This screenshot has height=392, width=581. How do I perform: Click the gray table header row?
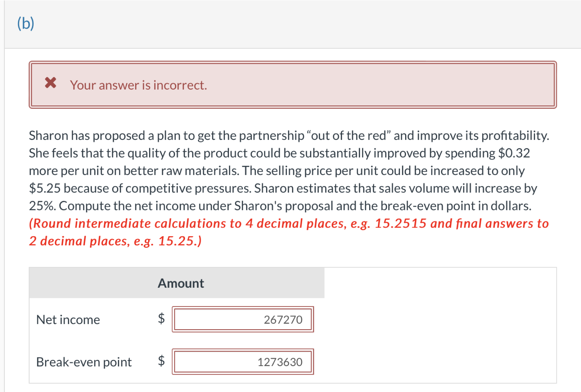coord(177,283)
